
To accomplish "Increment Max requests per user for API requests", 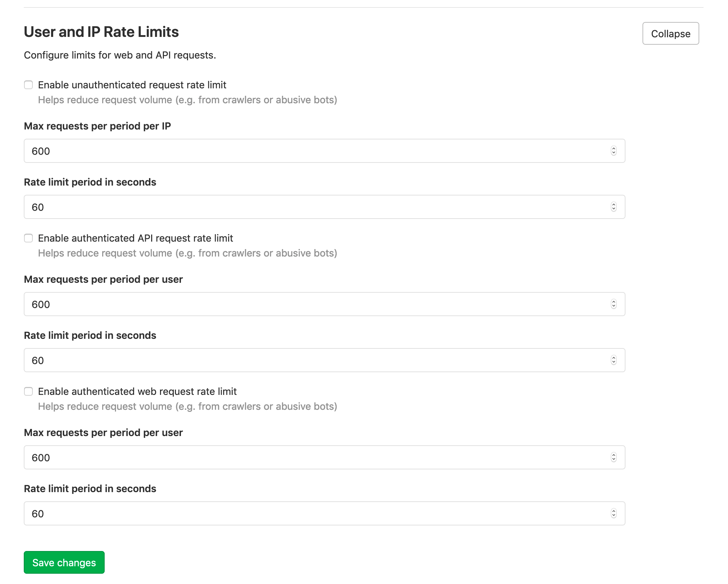I will (x=614, y=302).
